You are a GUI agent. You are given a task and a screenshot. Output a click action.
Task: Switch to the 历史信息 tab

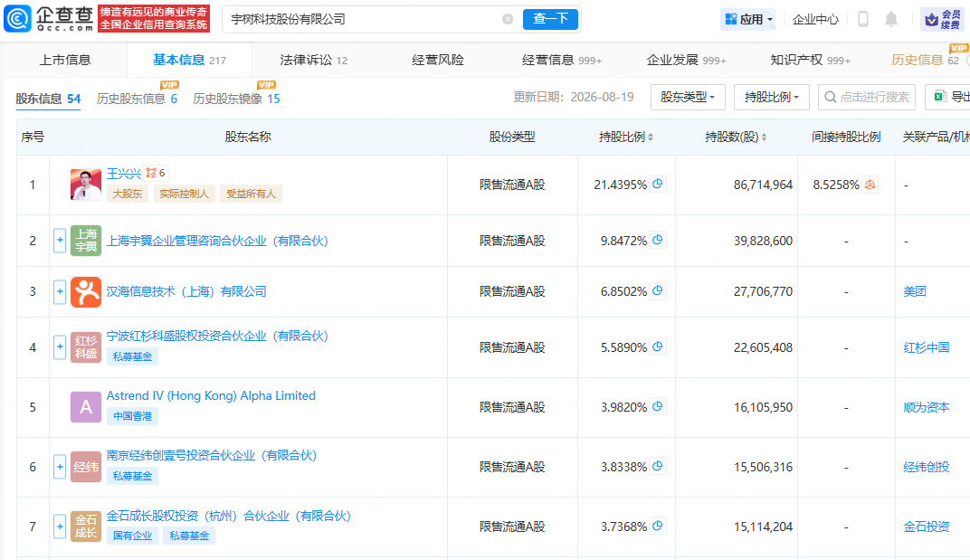tap(925, 60)
